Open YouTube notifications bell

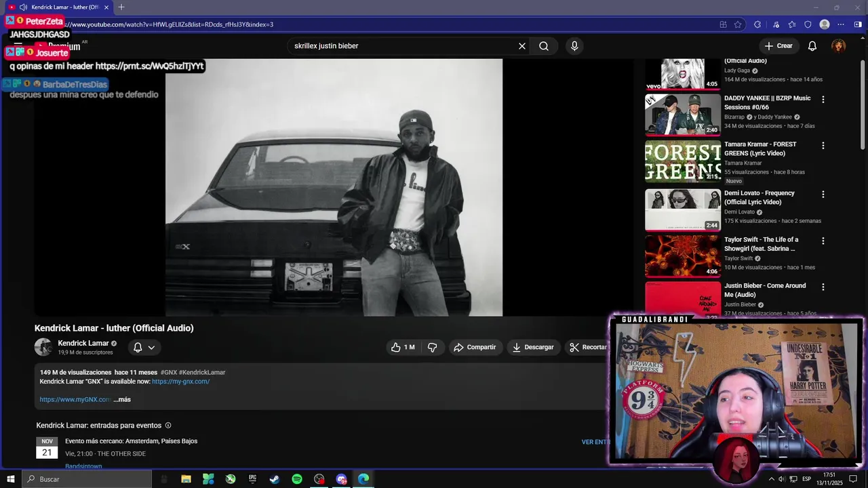point(812,46)
